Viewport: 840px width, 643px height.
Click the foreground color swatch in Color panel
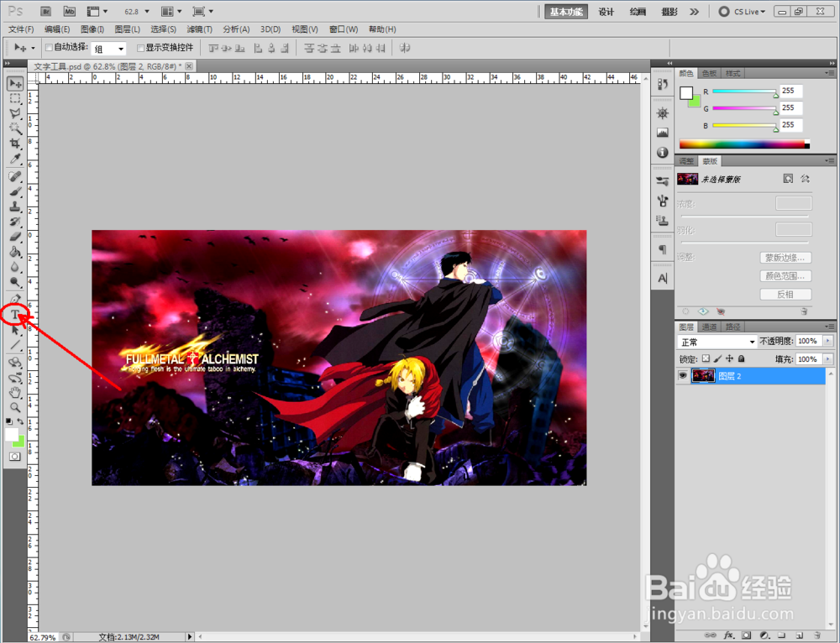[x=686, y=92]
